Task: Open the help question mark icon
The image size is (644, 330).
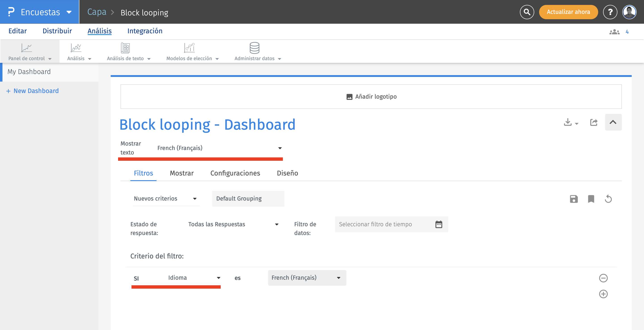Action: (x=610, y=12)
